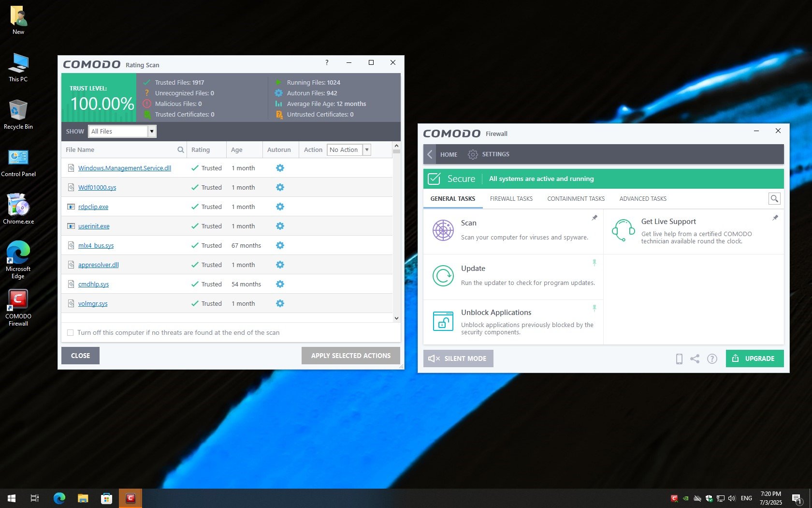Click the mobile device icon near Upgrade
This screenshot has height=508, width=812.
click(679, 359)
